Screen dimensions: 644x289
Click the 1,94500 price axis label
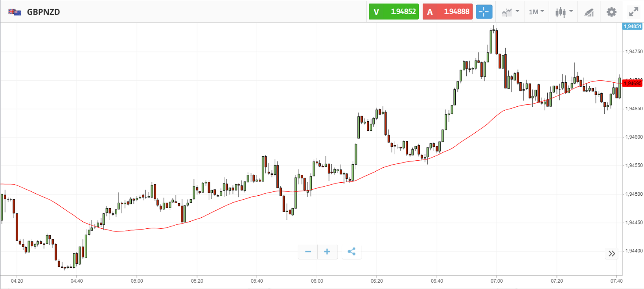(634, 194)
